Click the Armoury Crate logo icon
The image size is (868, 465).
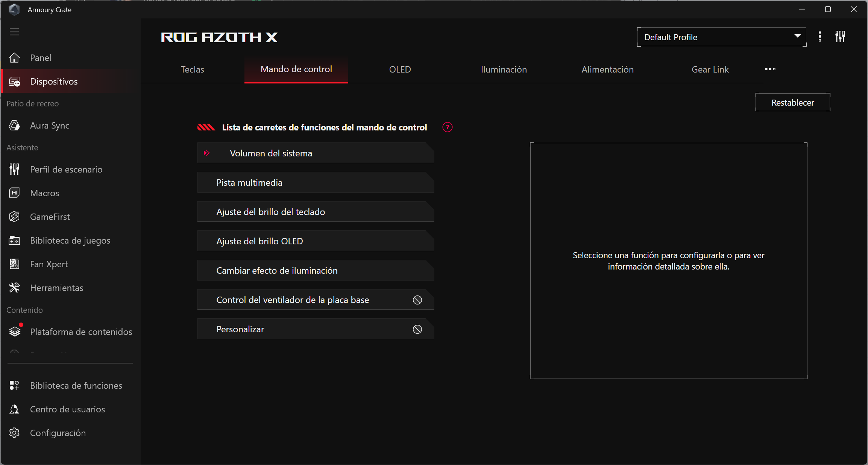pyautogui.click(x=14, y=9)
